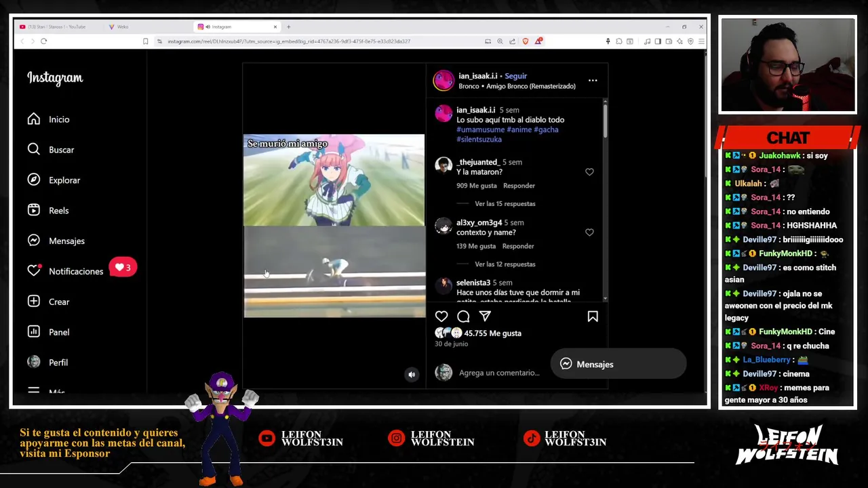
Task: Follow ian_isaak.i.i with Seguir
Action: 515,76
